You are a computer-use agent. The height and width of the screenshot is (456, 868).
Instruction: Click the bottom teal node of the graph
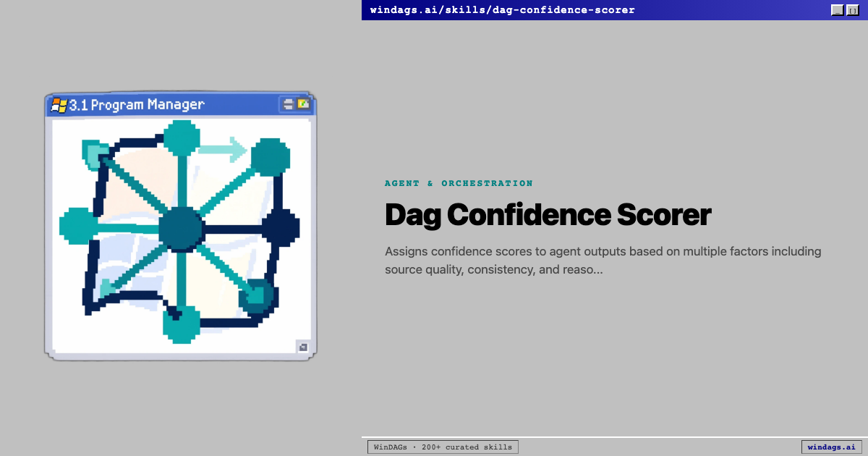181,324
